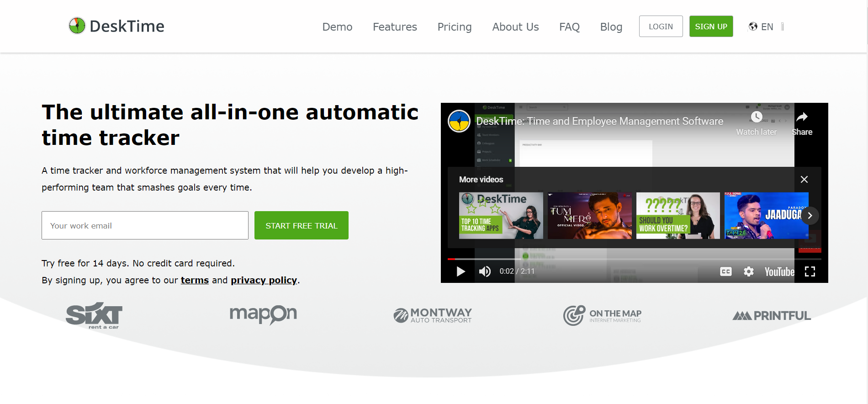Click the Watch later clock icon
Image resolution: width=868 pixels, height=404 pixels.
coord(757,117)
